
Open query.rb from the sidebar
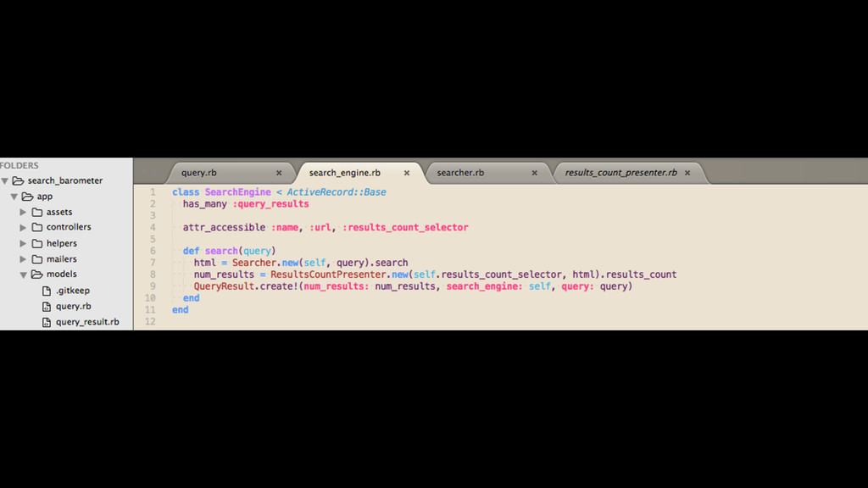73,306
